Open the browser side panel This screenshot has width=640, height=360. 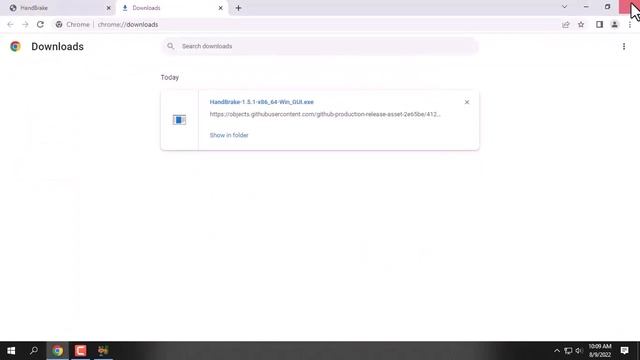point(599,24)
